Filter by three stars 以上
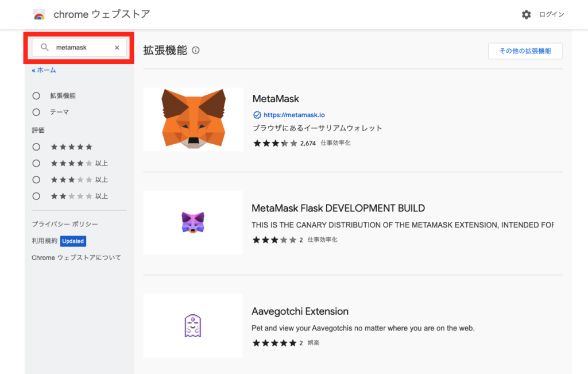The image size is (588, 374). (x=36, y=180)
